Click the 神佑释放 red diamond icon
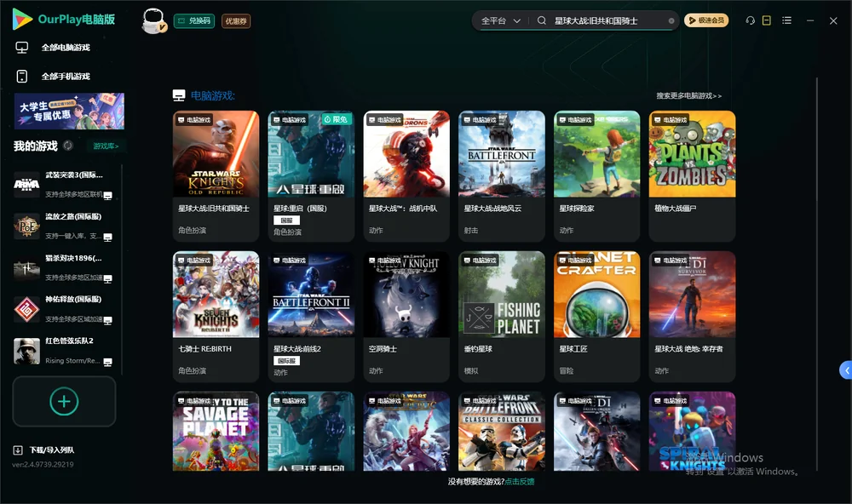This screenshot has height=504, width=852. pyautogui.click(x=26, y=309)
